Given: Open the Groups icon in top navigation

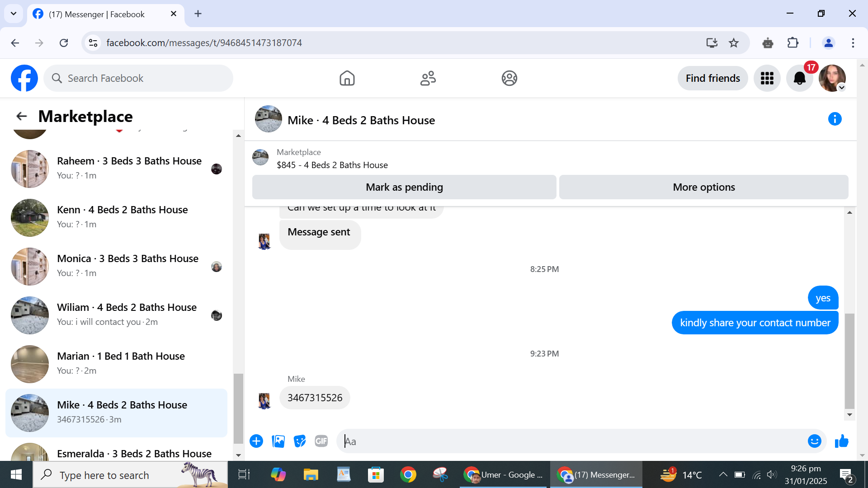Looking at the screenshot, I should 509,78.
